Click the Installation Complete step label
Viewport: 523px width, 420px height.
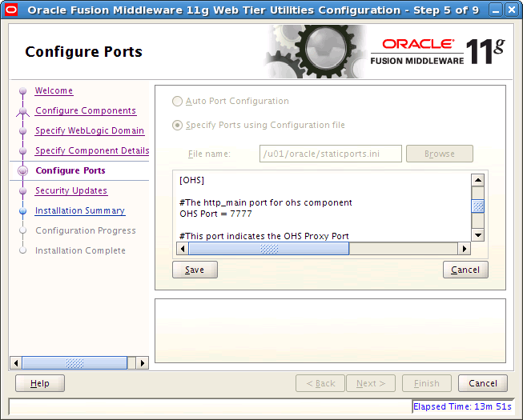[x=80, y=250]
